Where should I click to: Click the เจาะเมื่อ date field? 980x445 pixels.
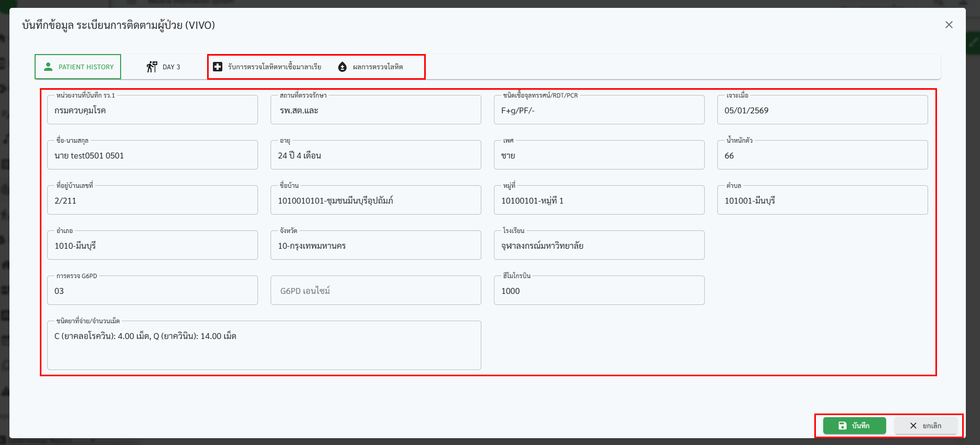(822, 111)
